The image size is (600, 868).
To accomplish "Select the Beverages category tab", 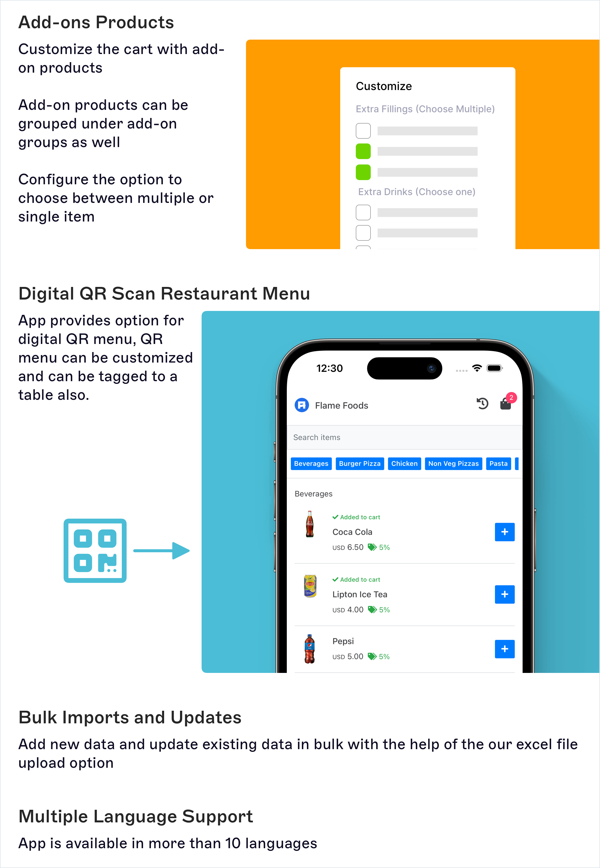I will click(311, 462).
